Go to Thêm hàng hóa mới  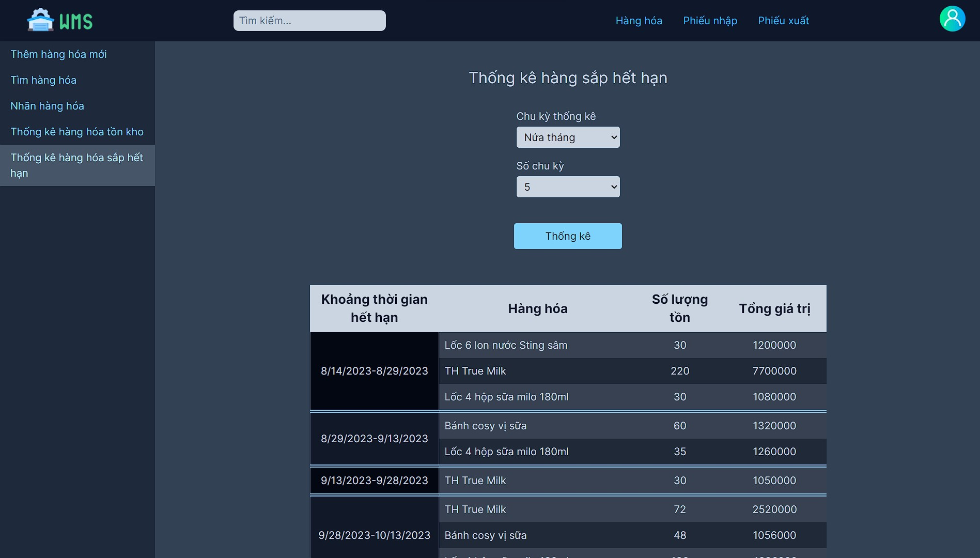tap(77, 54)
